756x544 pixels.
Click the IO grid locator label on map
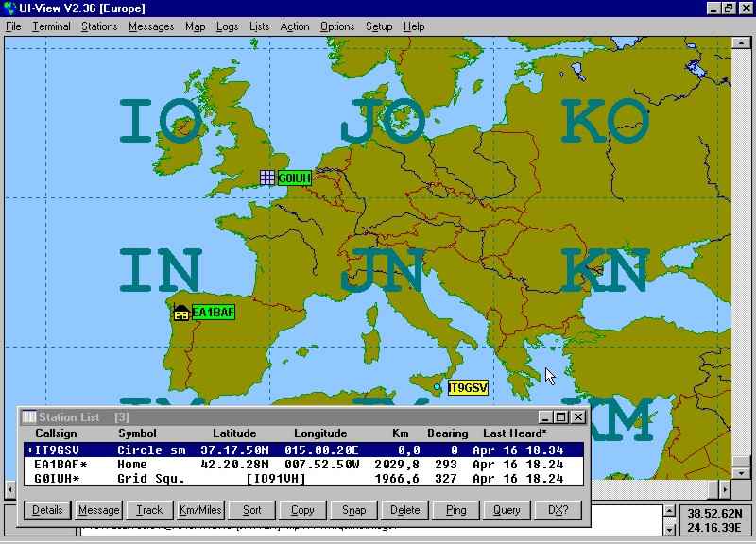tap(161, 121)
